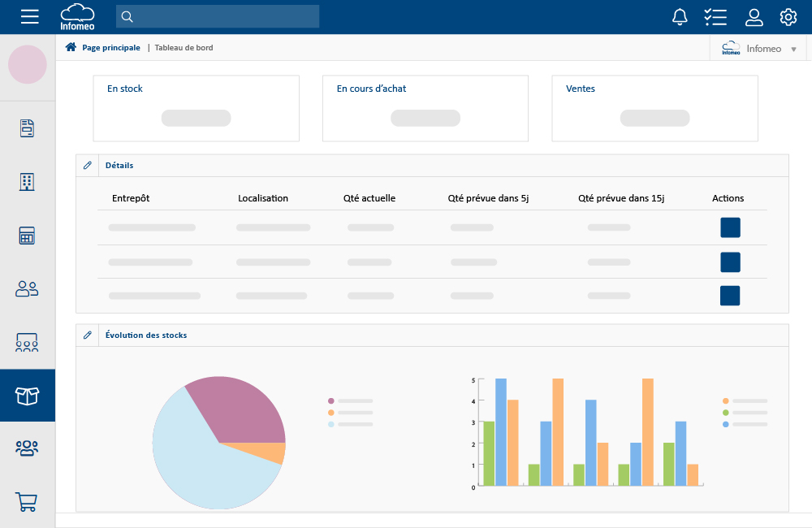The height and width of the screenshot is (528, 812).
Task: Open the inventory box section in sidebar
Action: coord(27,396)
